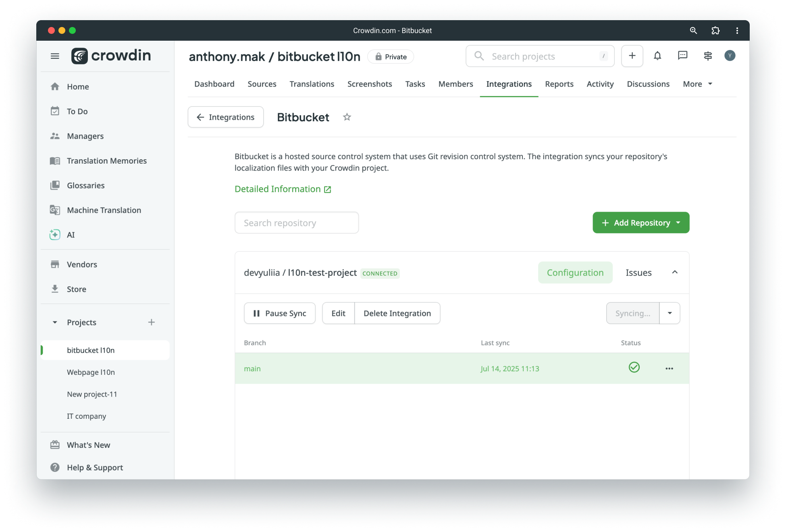Screen dimensions: 786x532
Task: Open What's New
Action: tap(88, 445)
